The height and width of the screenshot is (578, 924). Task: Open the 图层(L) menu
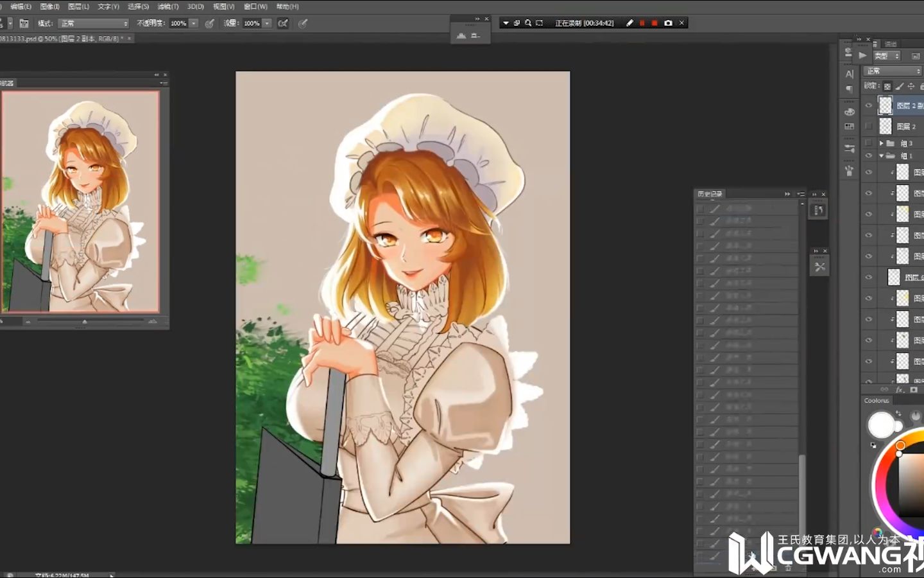click(x=78, y=6)
